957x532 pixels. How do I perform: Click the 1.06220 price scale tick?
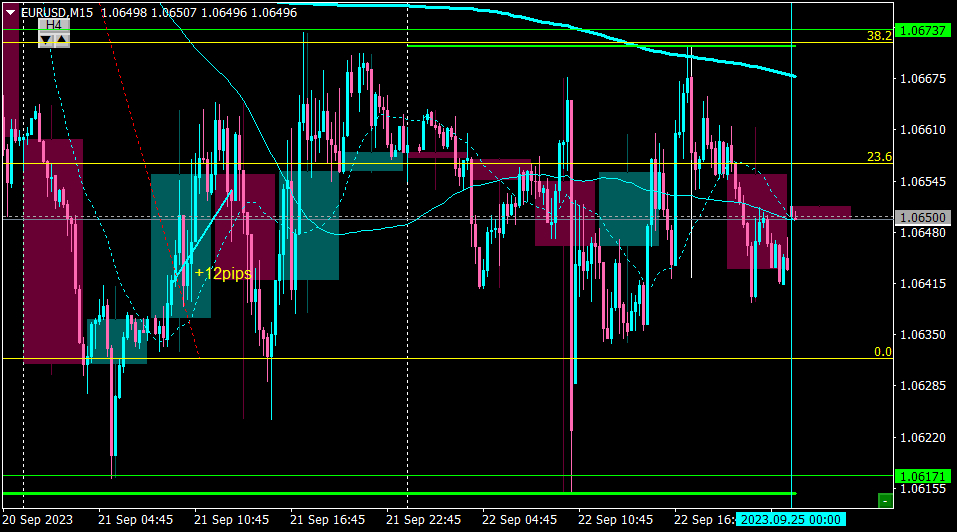click(923, 437)
